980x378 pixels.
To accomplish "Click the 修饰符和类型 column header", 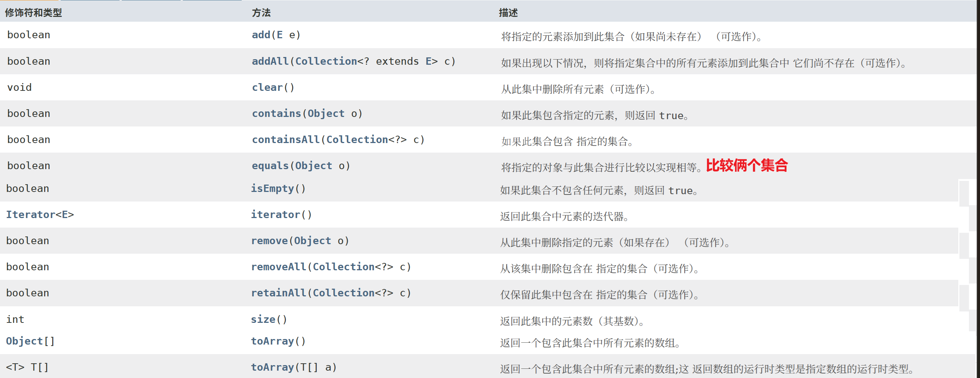I will [x=33, y=13].
